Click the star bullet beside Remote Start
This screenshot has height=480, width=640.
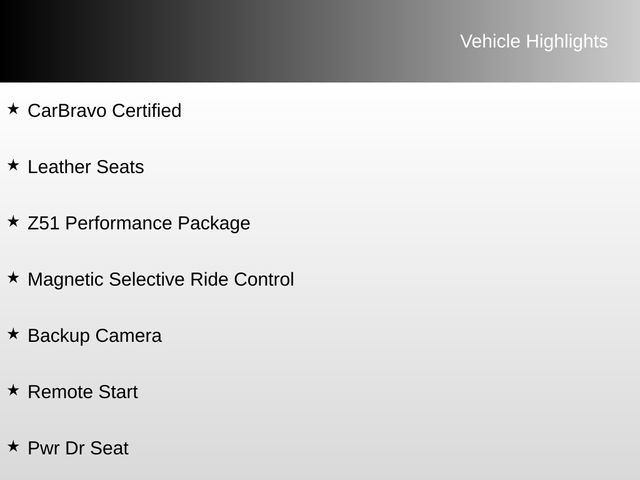[13, 390]
